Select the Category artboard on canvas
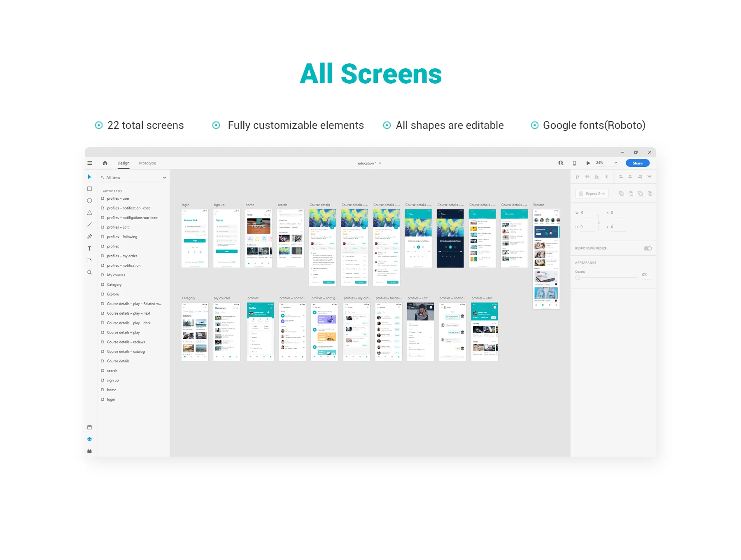This screenshot has height=560, width=741. pyautogui.click(x=195, y=331)
